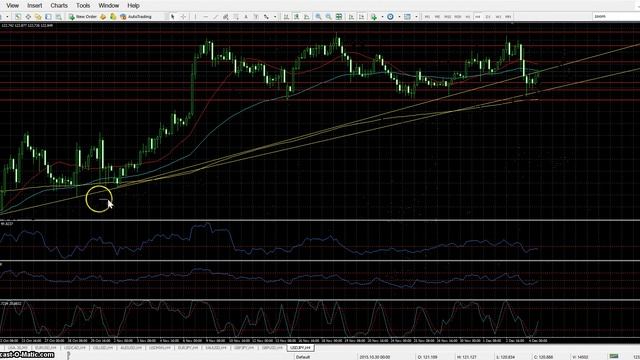Open the Tools menu

point(83,6)
